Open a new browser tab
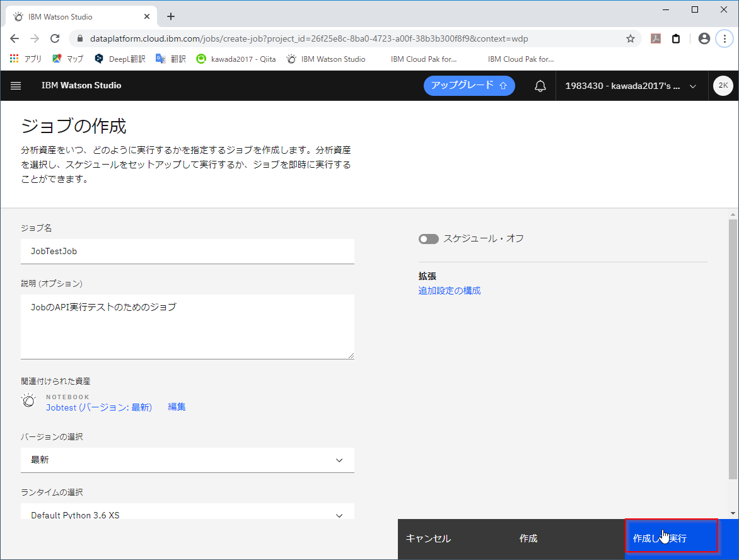The height and width of the screenshot is (560, 739). click(x=171, y=16)
